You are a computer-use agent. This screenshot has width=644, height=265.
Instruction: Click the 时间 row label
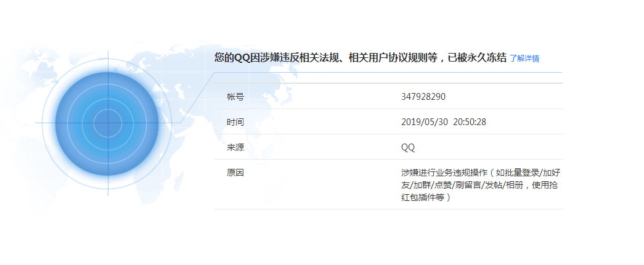235,122
